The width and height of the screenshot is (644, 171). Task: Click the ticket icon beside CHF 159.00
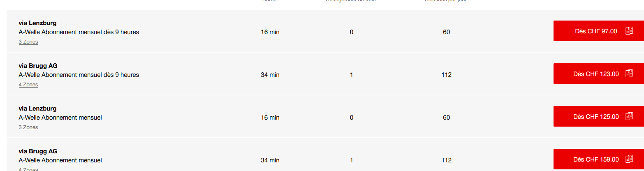tap(629, 159)
